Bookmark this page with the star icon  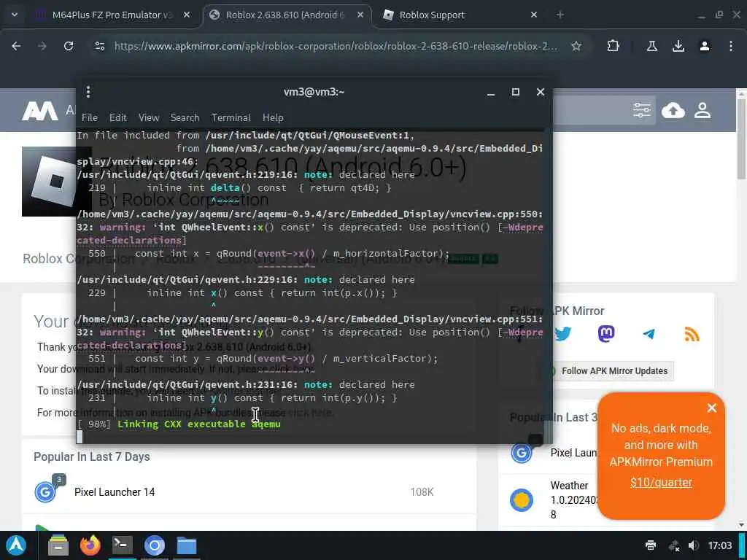(576, 46)
